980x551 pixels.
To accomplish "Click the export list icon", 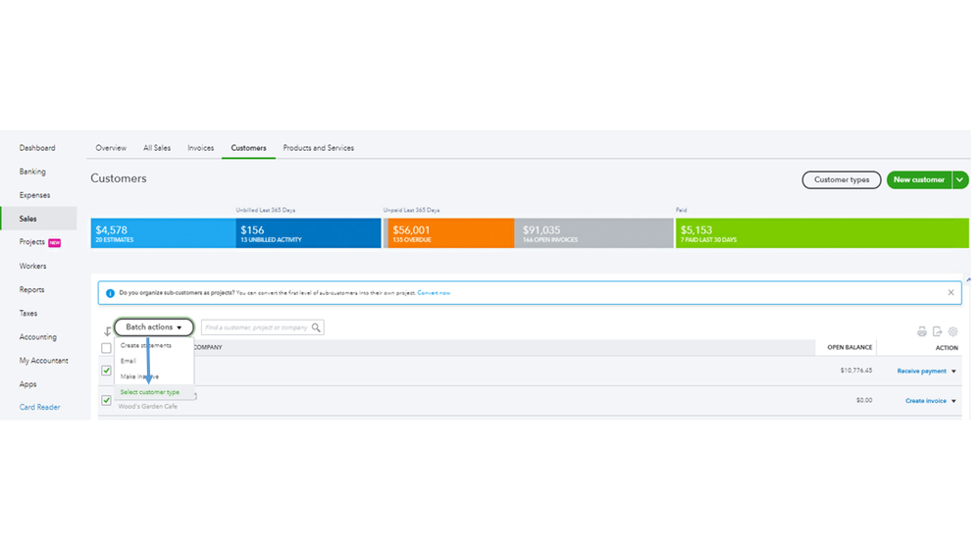I will [x=937, y=331].
